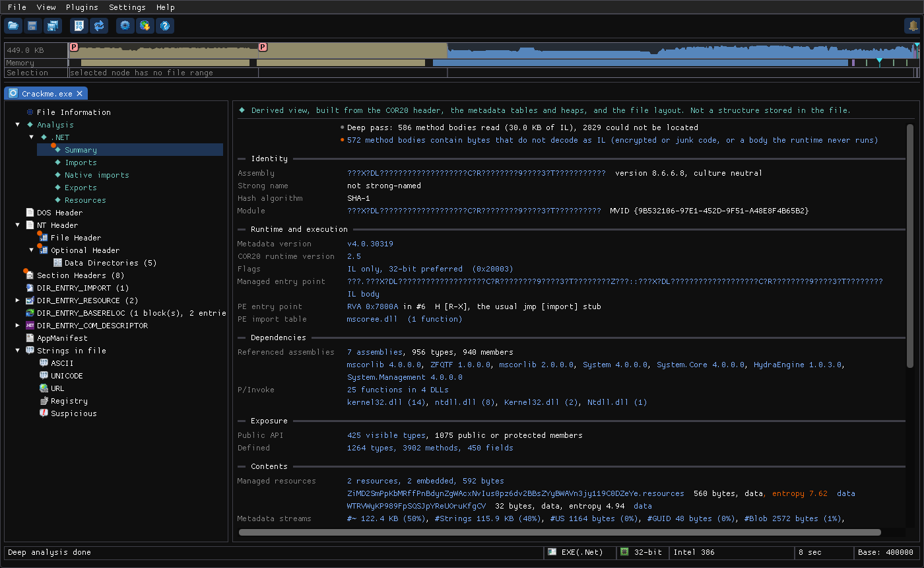Click the DIR_ENTRY_IMPORT icon

pyautogui.click(x=30, y=288)
